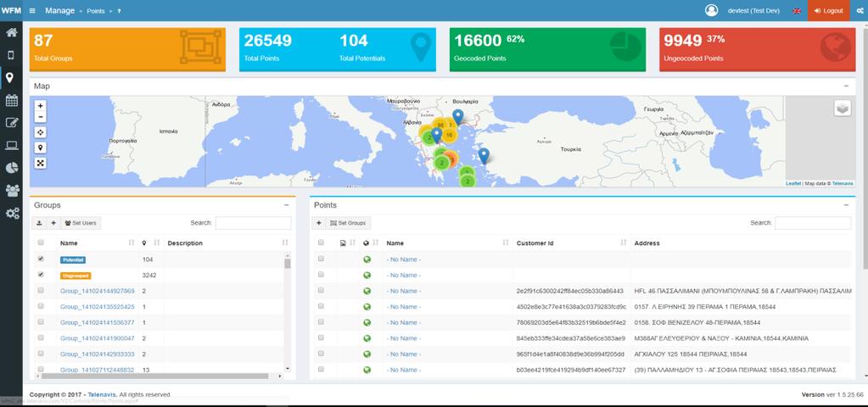Zoom in on the map
This screenshot has width=868, height=407.
41,106
